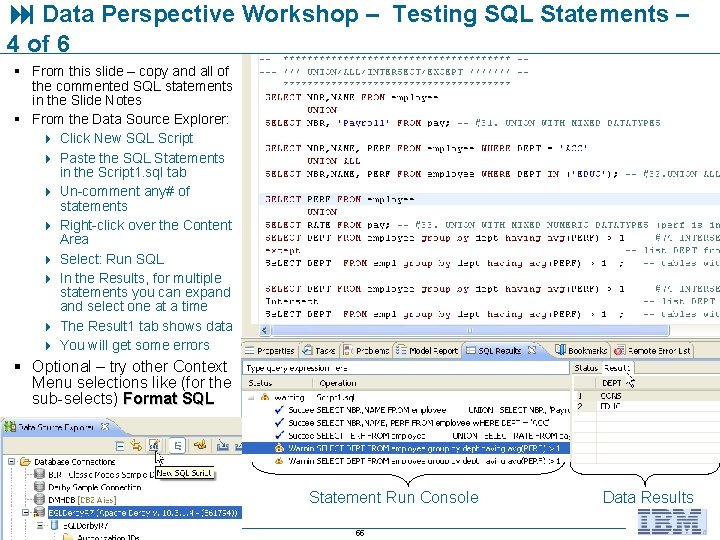The image size is (720, 540).
Task: Click the DEPT column header in data results
Action: pos(611,383)
